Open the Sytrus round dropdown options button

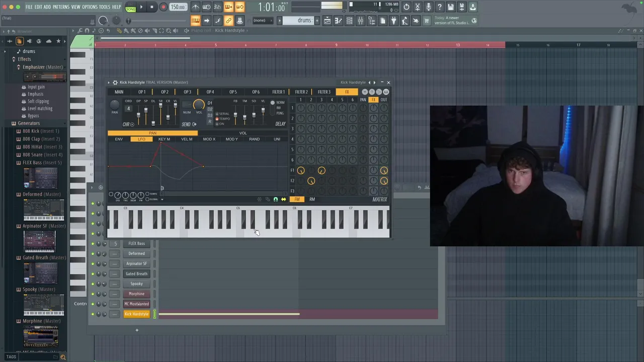point(365,92)
